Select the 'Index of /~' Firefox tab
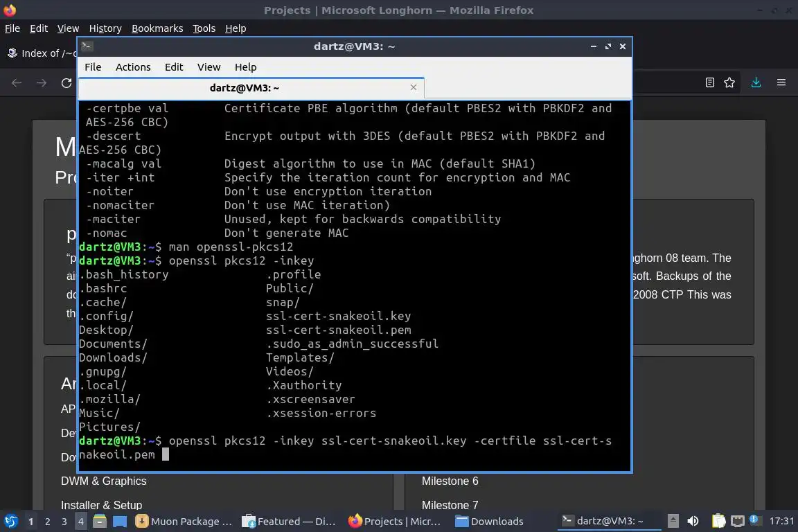798x532 pixels. coord(41,53)
